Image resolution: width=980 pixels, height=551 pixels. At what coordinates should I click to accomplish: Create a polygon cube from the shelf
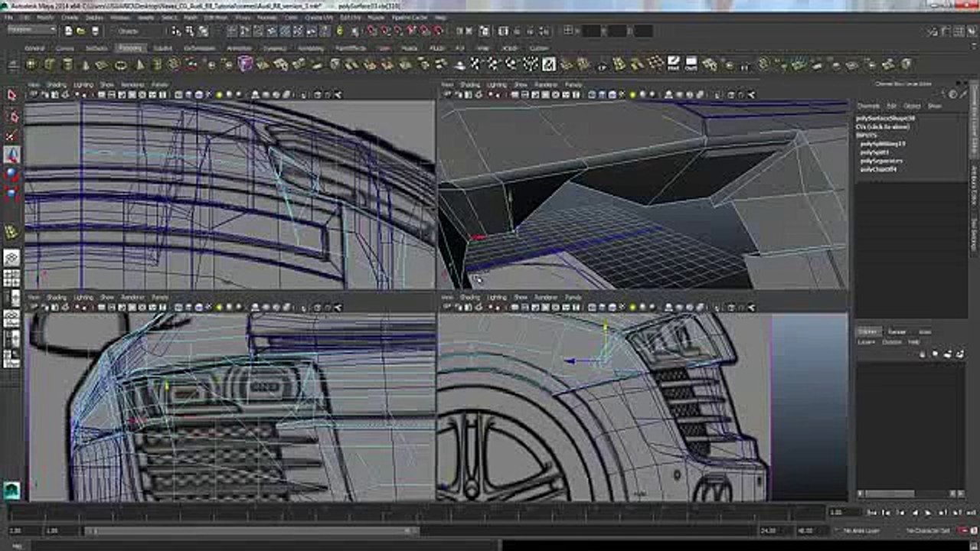click(50, 64)
